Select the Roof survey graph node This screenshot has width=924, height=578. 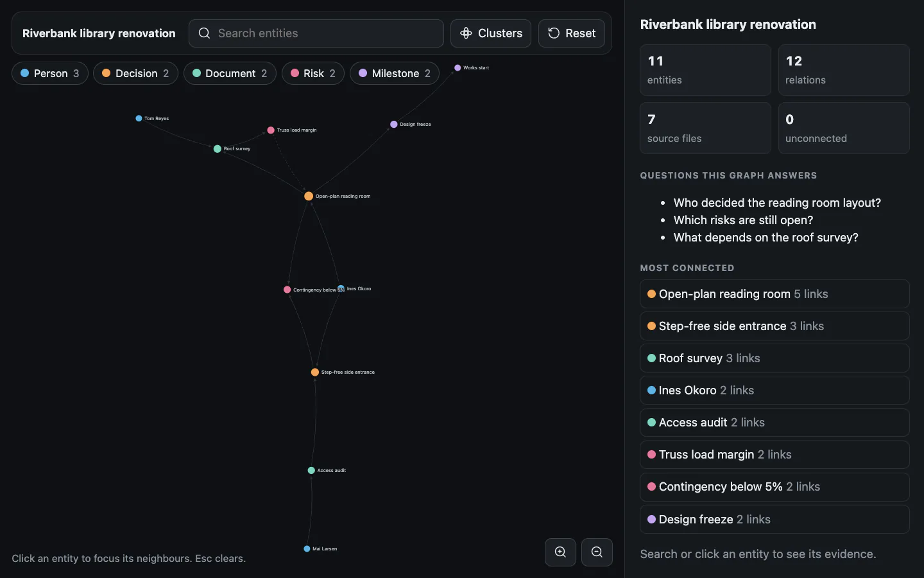[218, 149]
